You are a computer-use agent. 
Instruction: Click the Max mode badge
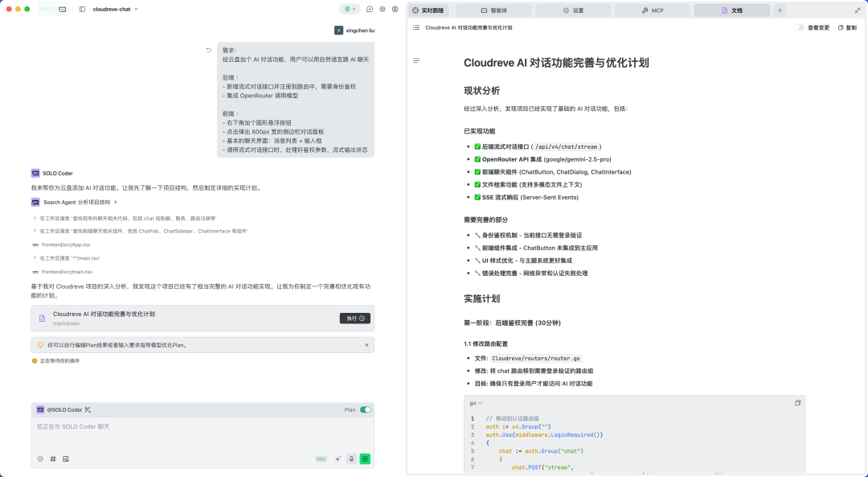321,458
